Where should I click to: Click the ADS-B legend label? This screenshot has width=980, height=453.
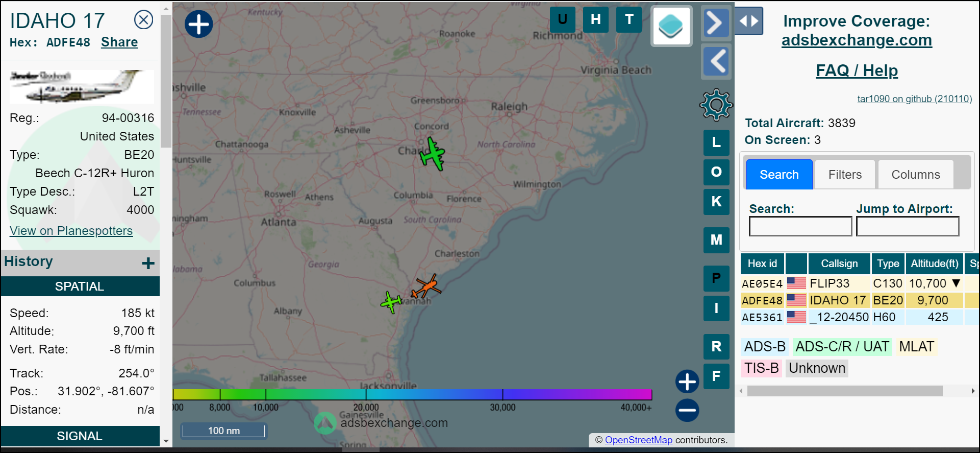pos(765,347)
